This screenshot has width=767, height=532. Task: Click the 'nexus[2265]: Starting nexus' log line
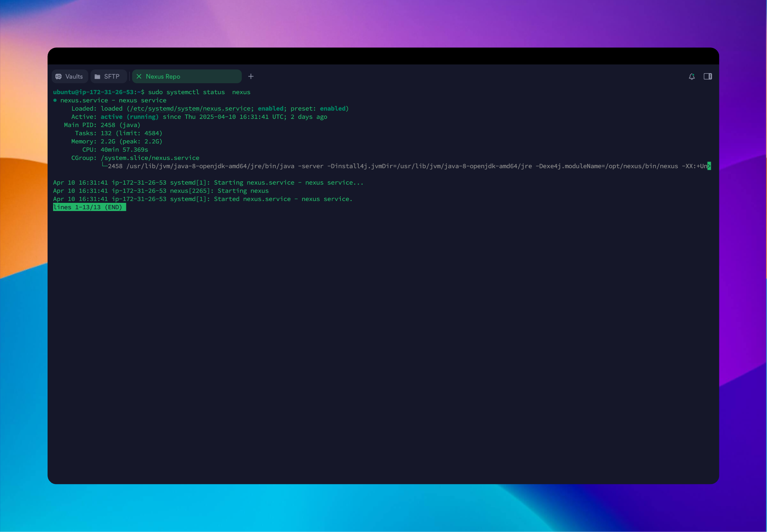click(x=161, y=191)
